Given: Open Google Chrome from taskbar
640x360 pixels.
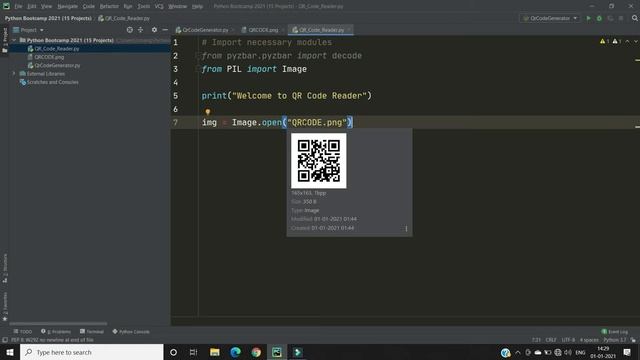Looking at the screenshot, I should [x=256, y=352].
